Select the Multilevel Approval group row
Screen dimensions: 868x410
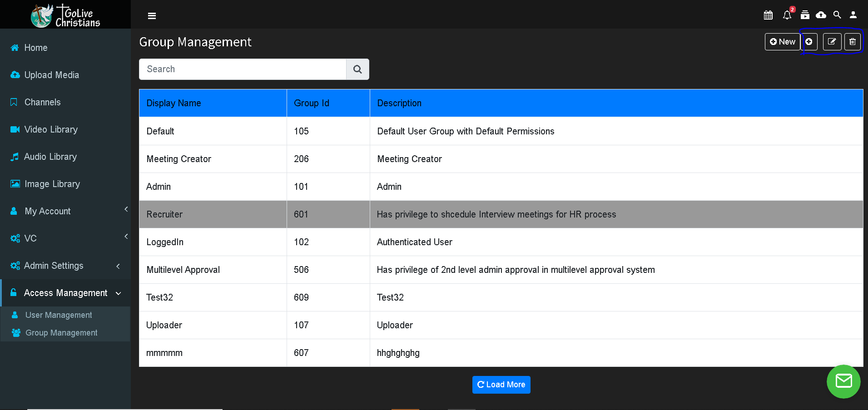tap(501, 270)
